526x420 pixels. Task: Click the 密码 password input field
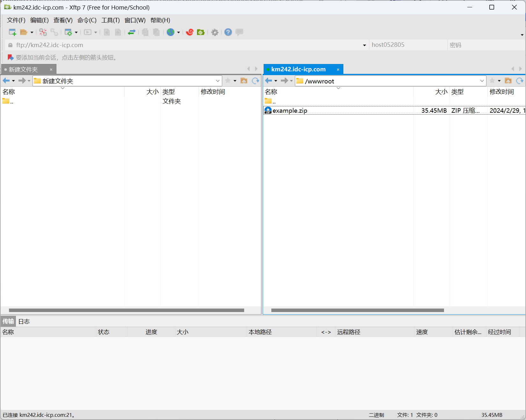click(x=486, y=45)
